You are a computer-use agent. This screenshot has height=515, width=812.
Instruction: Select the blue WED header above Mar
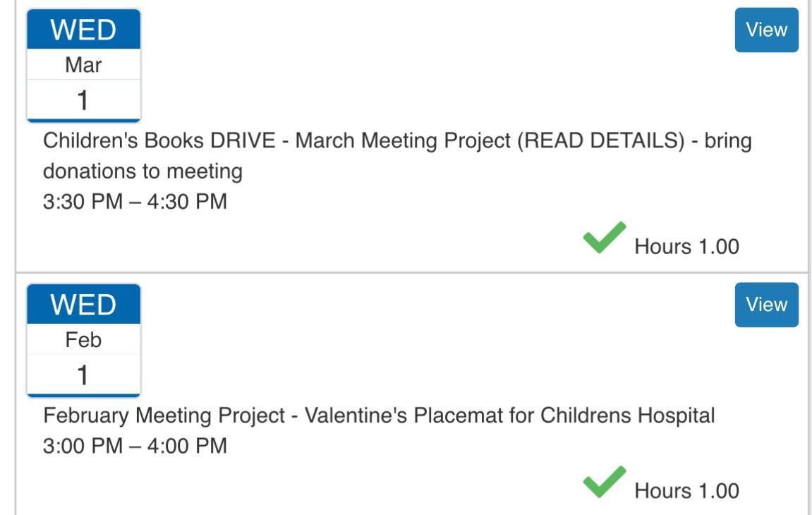click(x=83, y=30)
